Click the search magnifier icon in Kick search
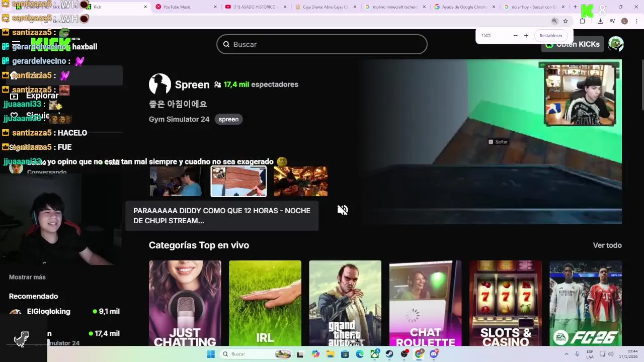 (226, 44)
